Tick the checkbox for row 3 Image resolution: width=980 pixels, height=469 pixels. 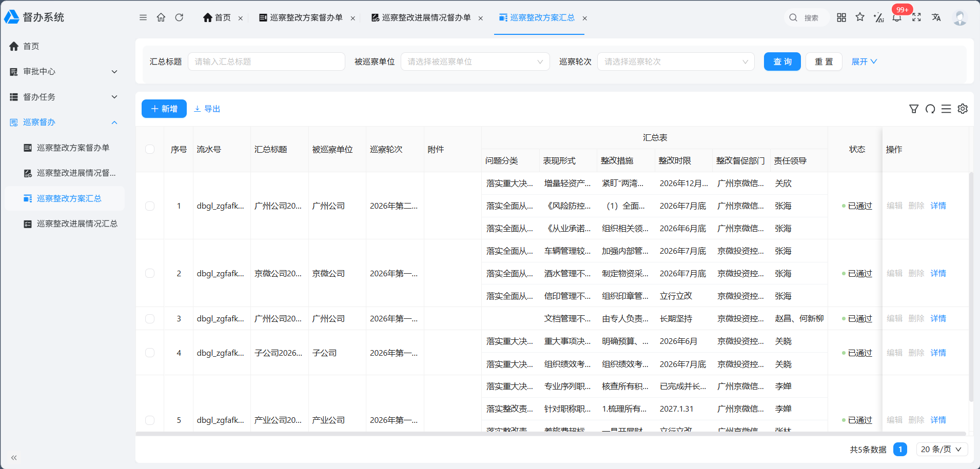pos(150,319)
